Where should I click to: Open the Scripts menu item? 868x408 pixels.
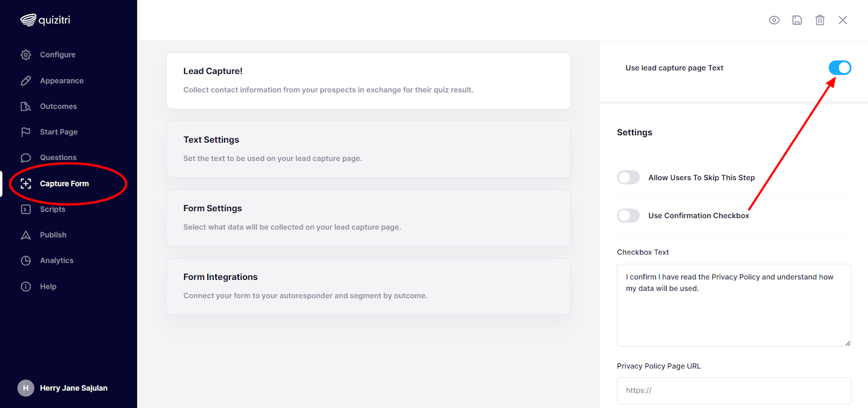pos(53,209)
